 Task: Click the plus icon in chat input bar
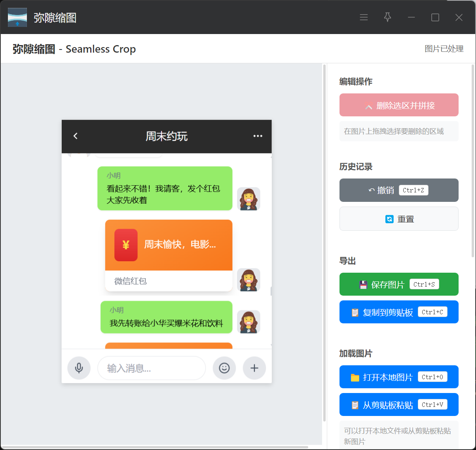[x=254, y=368]
